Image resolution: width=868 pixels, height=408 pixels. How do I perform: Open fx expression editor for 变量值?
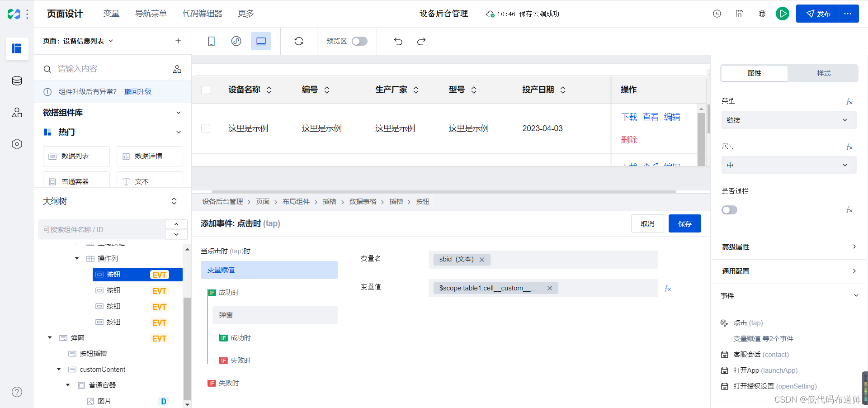click(x=668, y=289)
